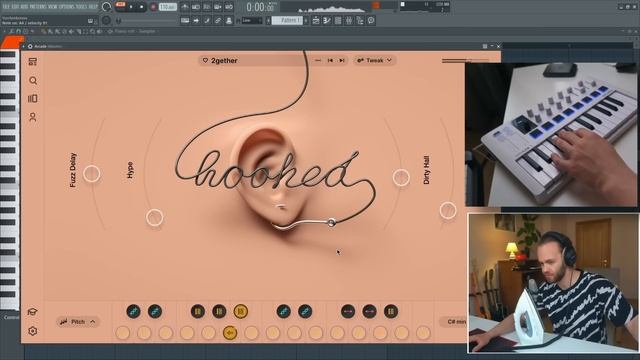640x360 pixels.
Task: Open the Mixer view icon
Action: 349,20
